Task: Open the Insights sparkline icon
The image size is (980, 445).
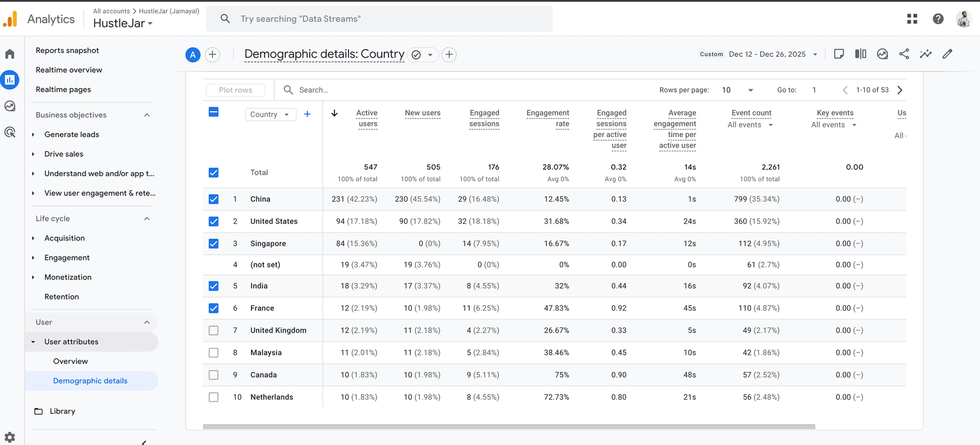Action: pyautogui.click(x=925, y=54)
